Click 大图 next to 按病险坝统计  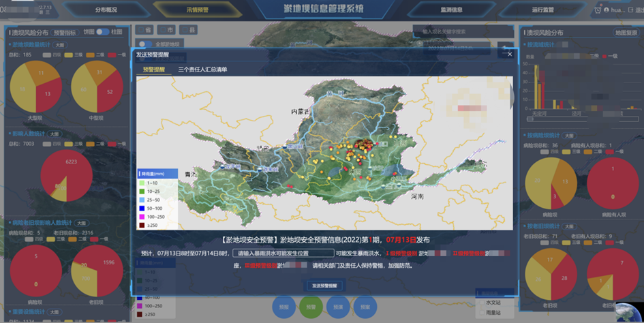(x=569, y=136)
